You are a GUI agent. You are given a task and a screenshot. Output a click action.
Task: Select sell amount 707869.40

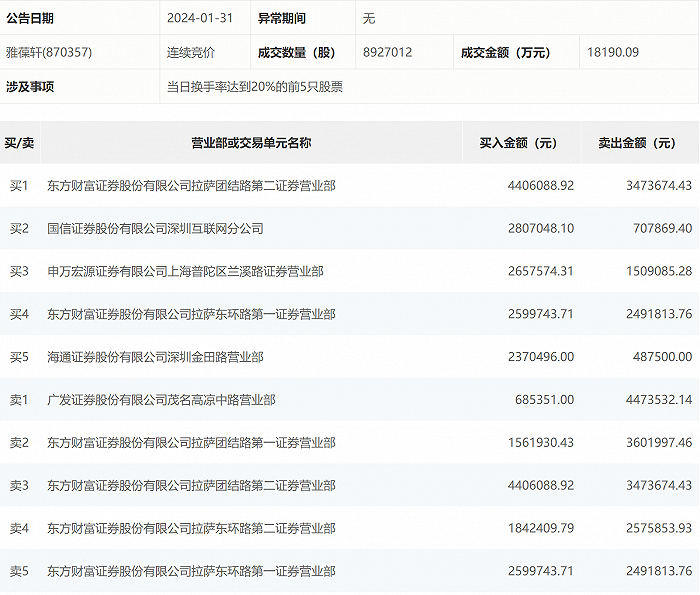[x=662, y=228]
